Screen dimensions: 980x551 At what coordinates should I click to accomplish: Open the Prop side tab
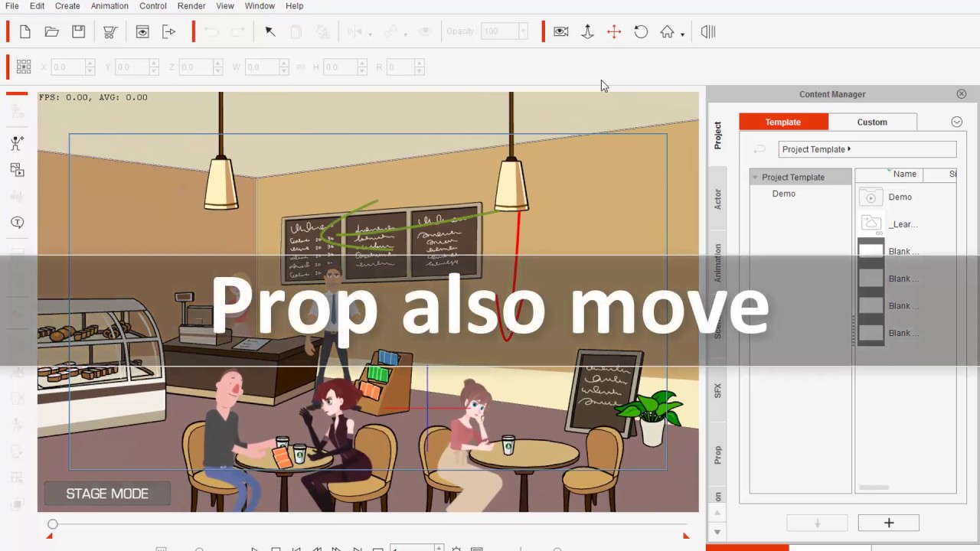pos(717,455)
